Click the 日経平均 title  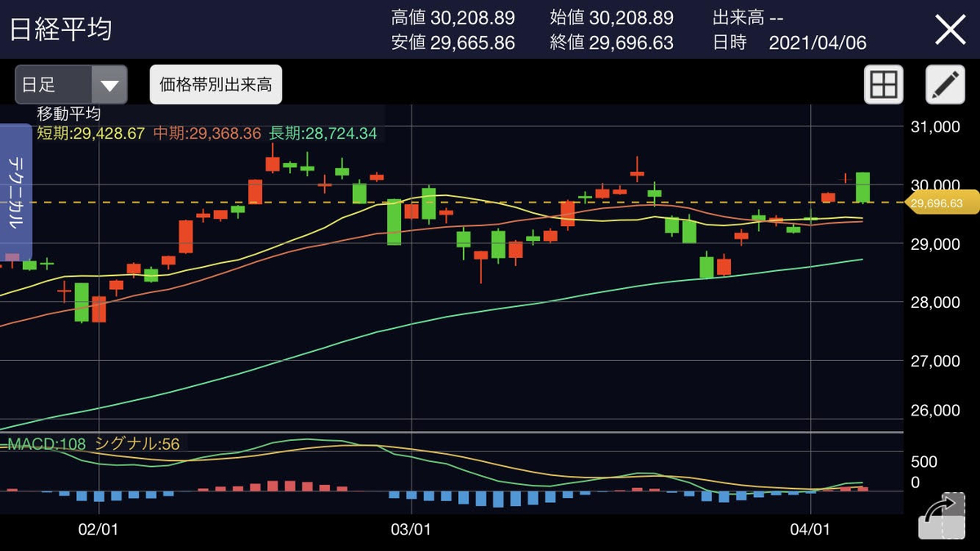[60, 29]
